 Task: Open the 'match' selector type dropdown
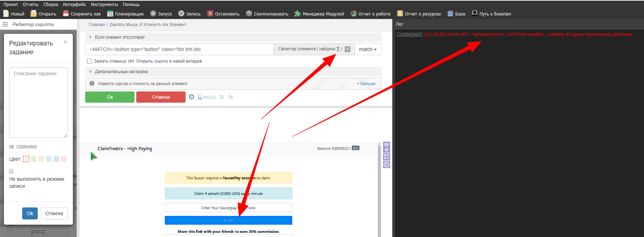pyautogui.click(x=368, y=49)
